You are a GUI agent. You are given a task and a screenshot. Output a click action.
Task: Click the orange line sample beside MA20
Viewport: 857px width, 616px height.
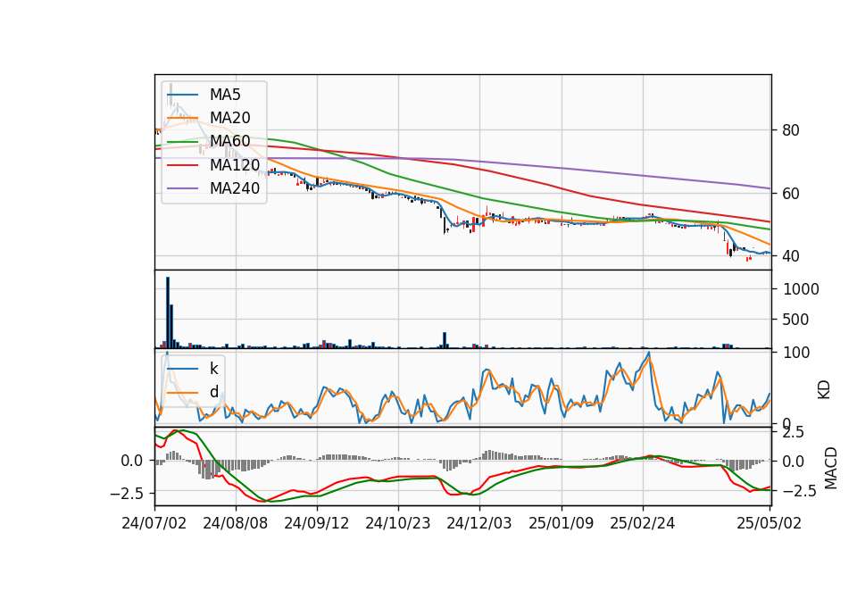click(182, 118)
